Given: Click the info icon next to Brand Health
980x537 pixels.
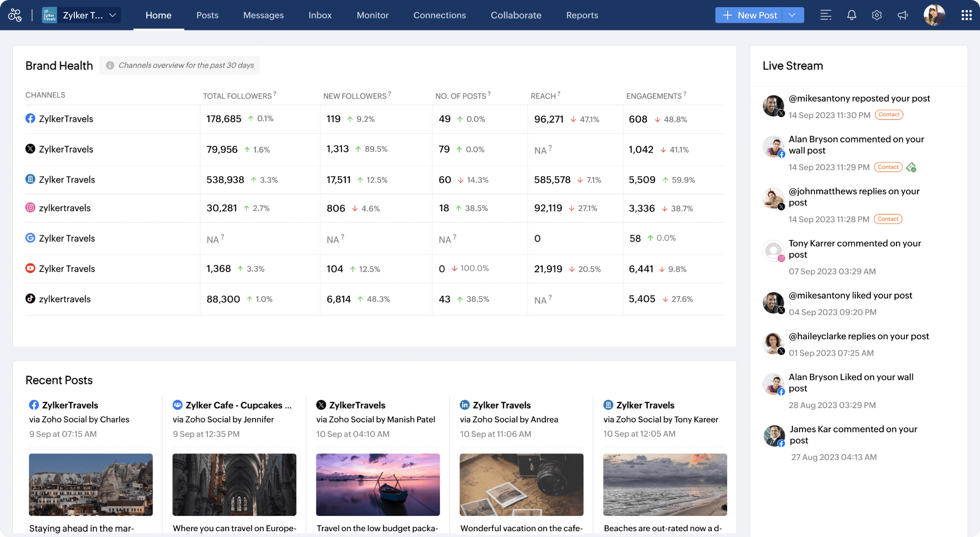Looking at the screenshot, I should coord(110,65).
